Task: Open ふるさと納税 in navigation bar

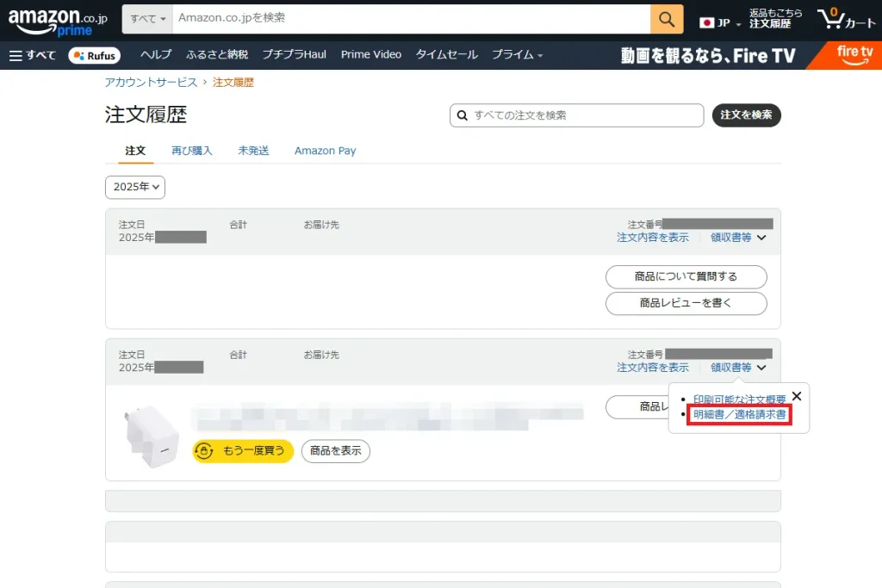Action: coord(217,54)
